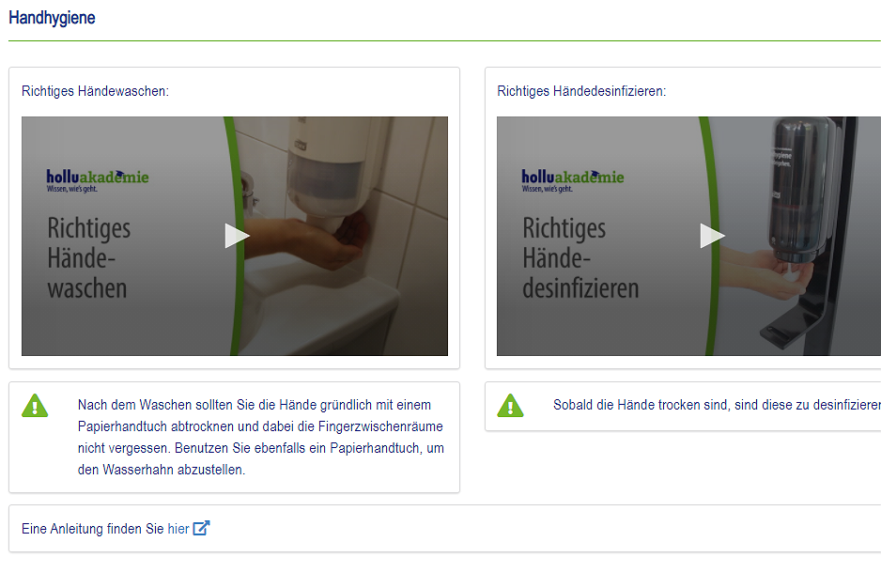
Task: Click the Handhygiene page heading
Action: [x=52, y=18]
